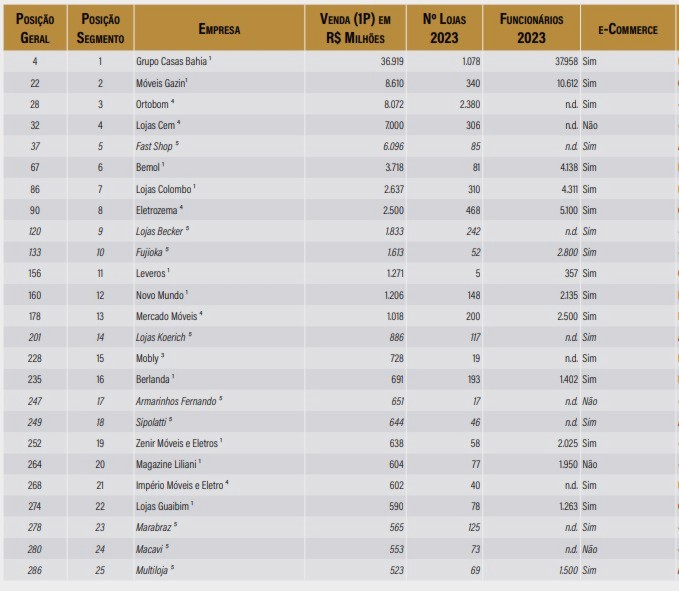Click the Lojas Colombo company name

tap(164, 189)
